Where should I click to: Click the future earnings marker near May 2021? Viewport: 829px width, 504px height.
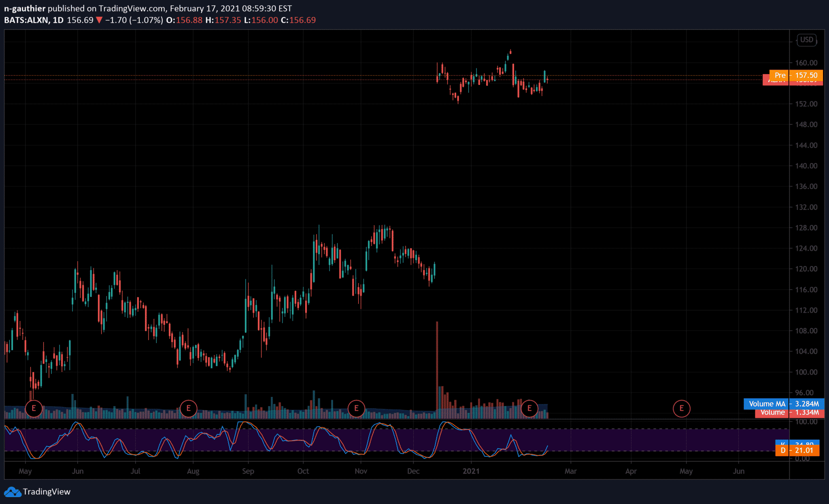point(681,409)
